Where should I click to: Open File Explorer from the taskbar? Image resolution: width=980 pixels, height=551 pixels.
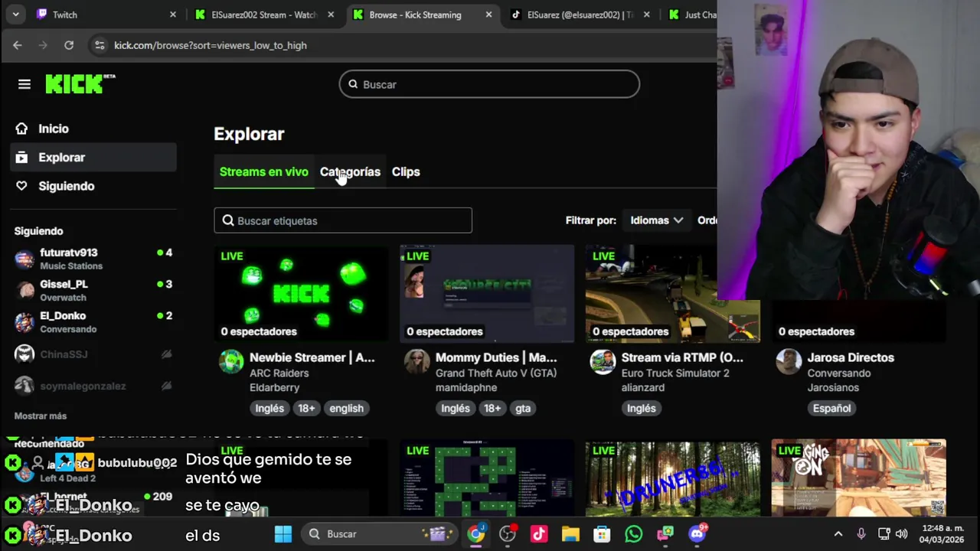point(570,534)
